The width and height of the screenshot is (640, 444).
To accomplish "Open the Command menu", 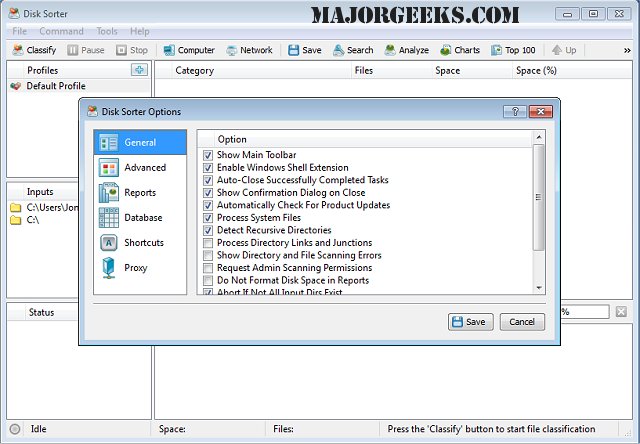I will (61, 32).
